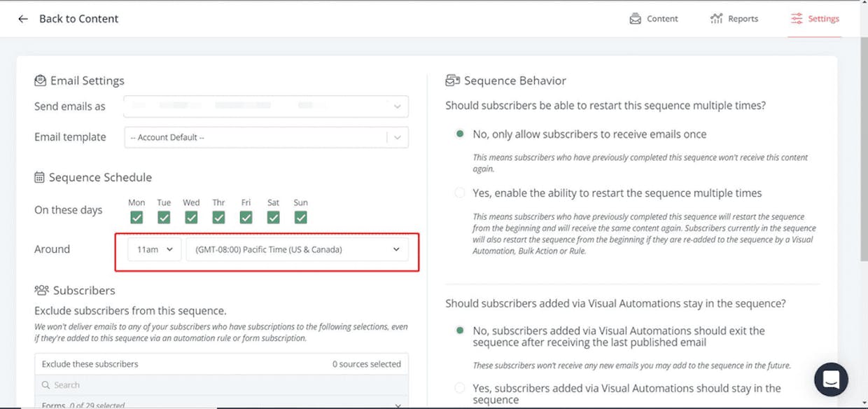This screenshot has height=409, width=868.
Task: Uncheck the Mon checkbox
Action: (x=136, y=218)
